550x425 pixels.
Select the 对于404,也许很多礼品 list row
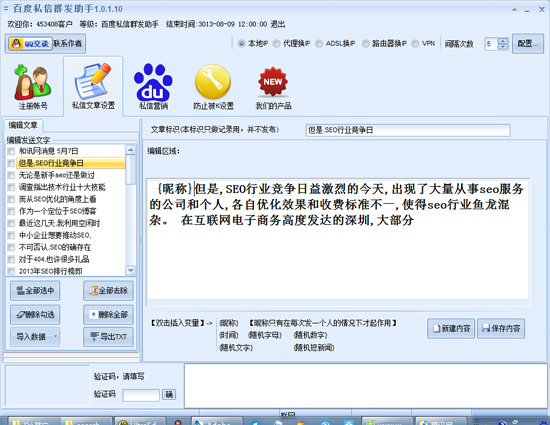tap(66, 259)
